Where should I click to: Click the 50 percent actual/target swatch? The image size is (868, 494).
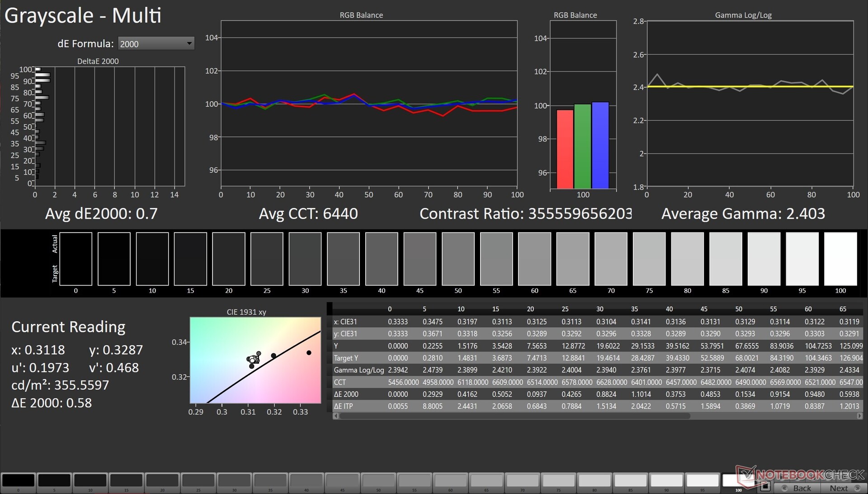[x=458, y=259]
